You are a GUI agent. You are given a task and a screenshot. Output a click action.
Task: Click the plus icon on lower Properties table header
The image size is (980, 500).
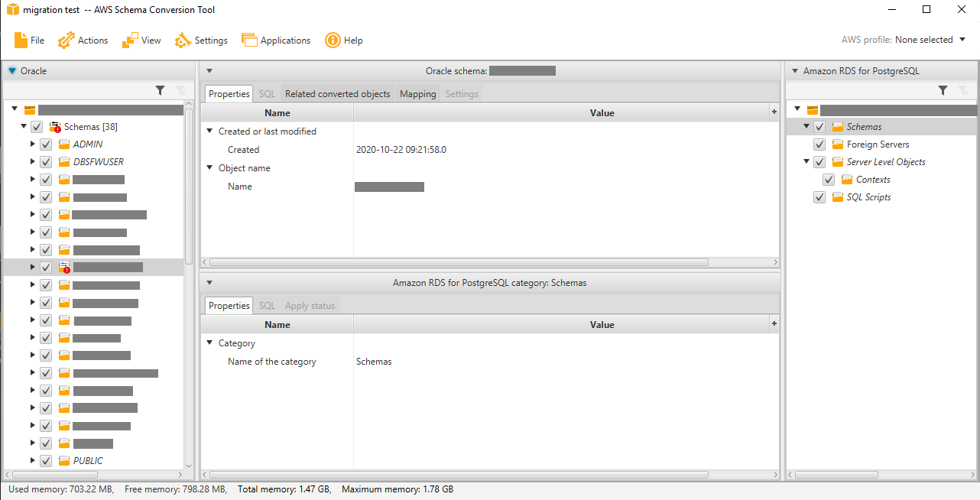[x=773, y=324]
